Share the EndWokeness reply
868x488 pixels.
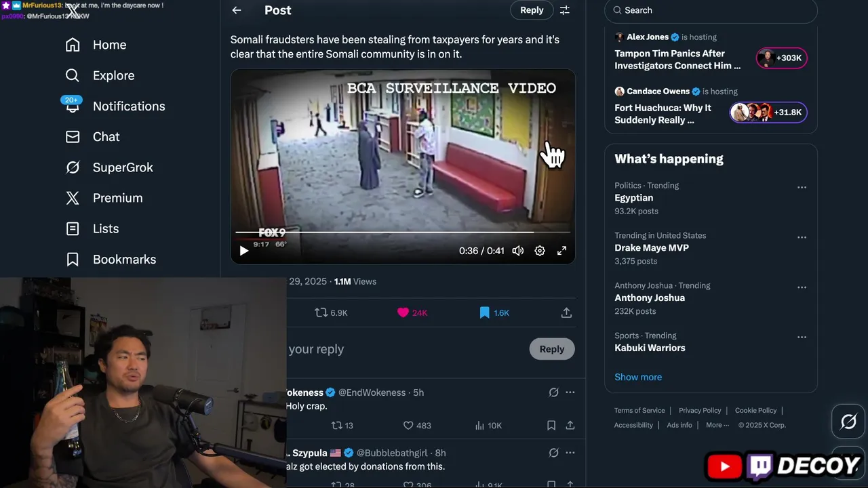[x=570, y=426]
